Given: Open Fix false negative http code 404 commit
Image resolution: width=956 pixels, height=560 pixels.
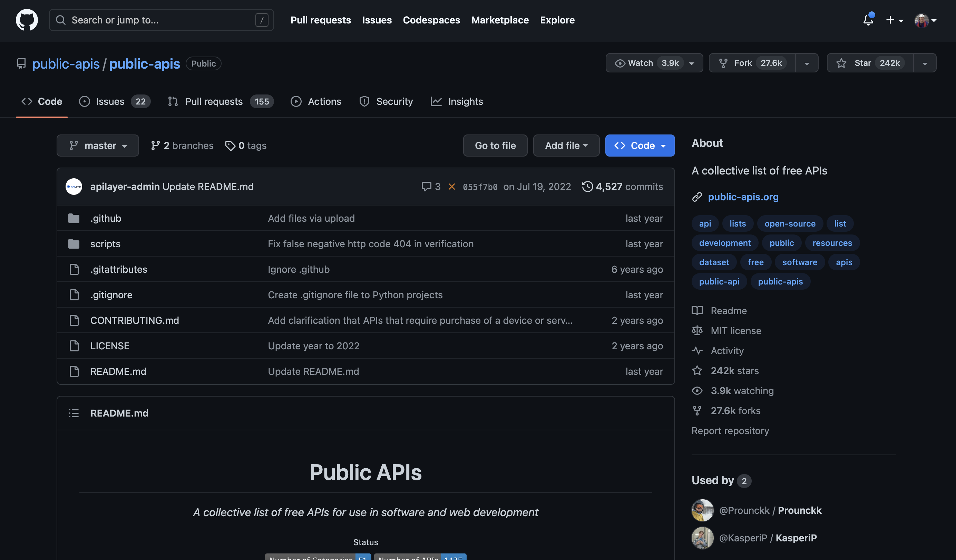Looking at the screenshot, I should [371, 244].
